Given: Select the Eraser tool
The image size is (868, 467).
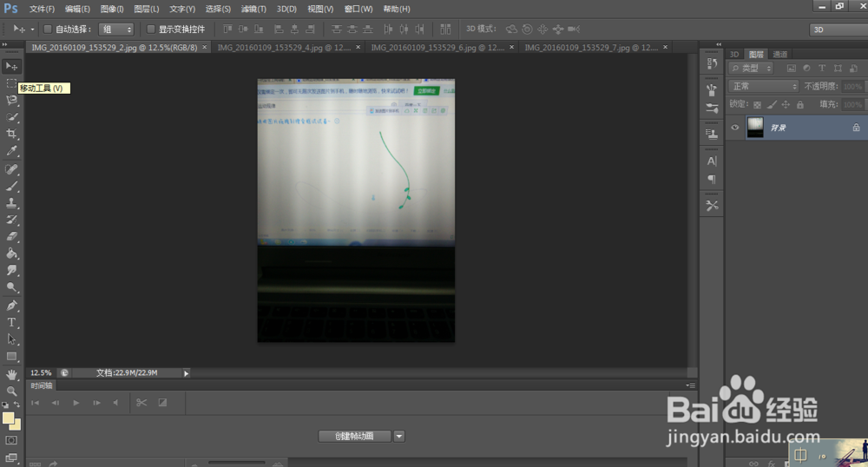Looking at the screenshot, I should click(x=11, y=236).
